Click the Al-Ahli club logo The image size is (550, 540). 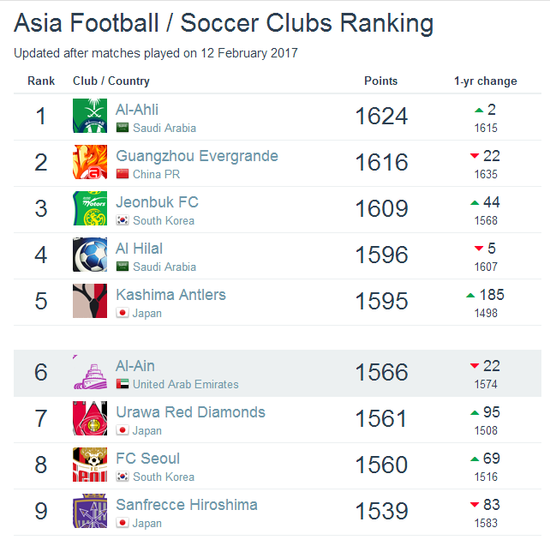pos(90,116)
